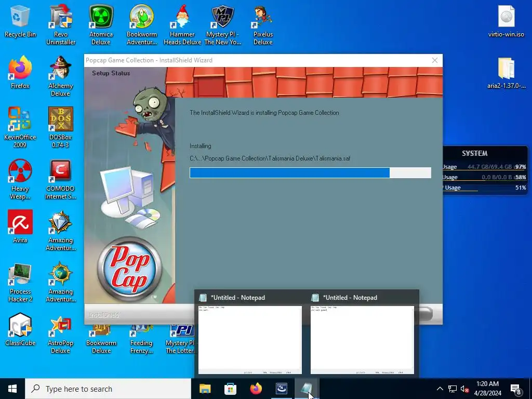
Task: Launch Revo Uninstaller from desktop
Action: tap(61, 24)
